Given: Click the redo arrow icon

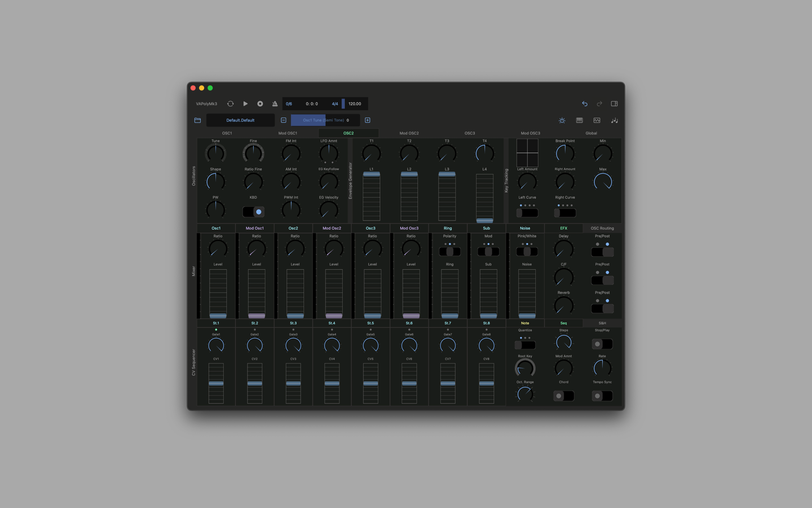Looking at the screenshot, I should (599, 104).
